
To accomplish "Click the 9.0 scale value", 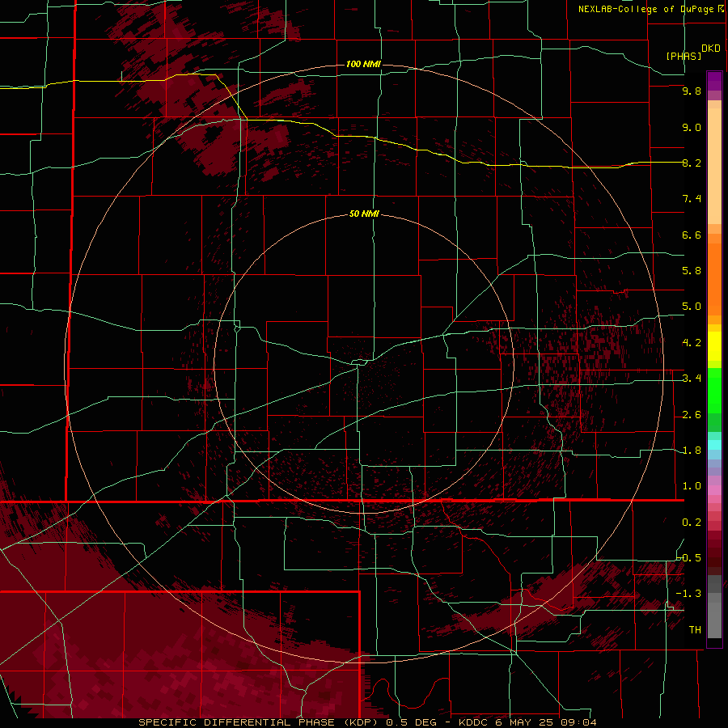I will coord(692,127).
